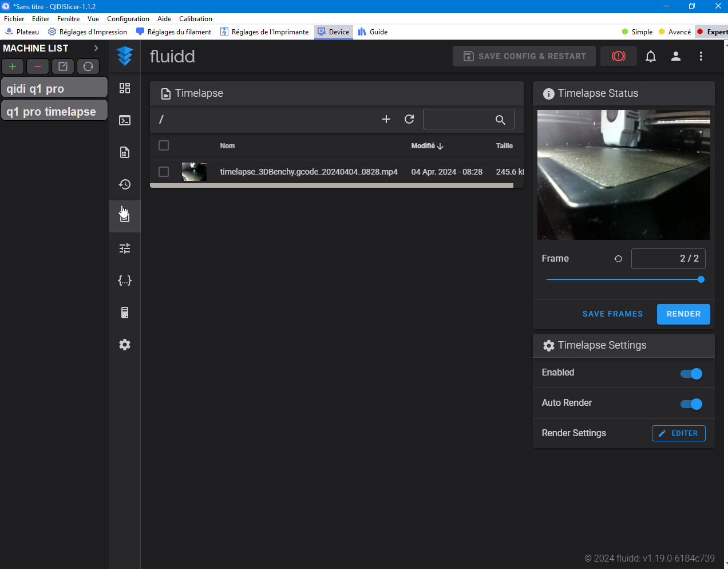Open the Tune sidebar icon

(125, 248)
